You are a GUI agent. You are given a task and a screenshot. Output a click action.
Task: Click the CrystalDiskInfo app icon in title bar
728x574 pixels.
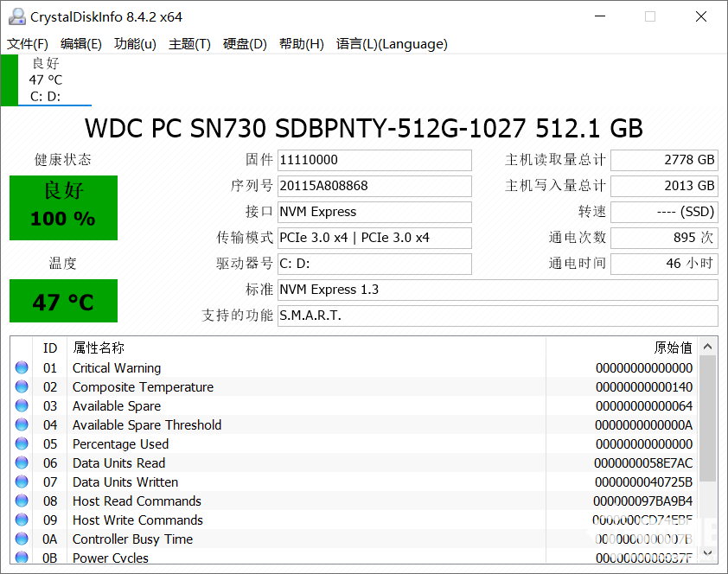pos(17,16)
